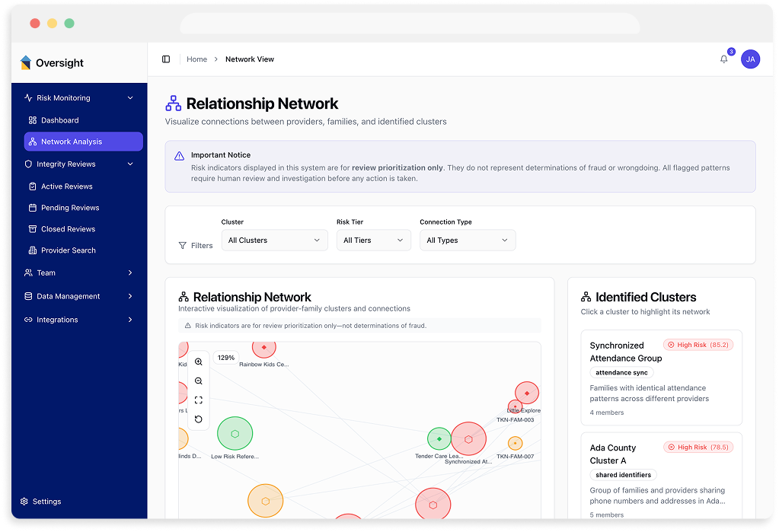Open the All Clusters dropdown

pos(273,240)
